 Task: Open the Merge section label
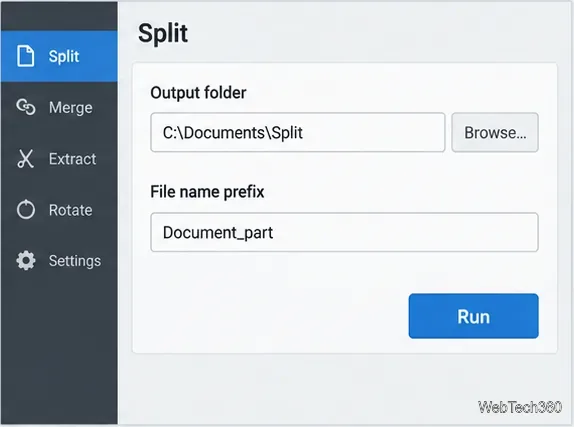tap(71, 108)
